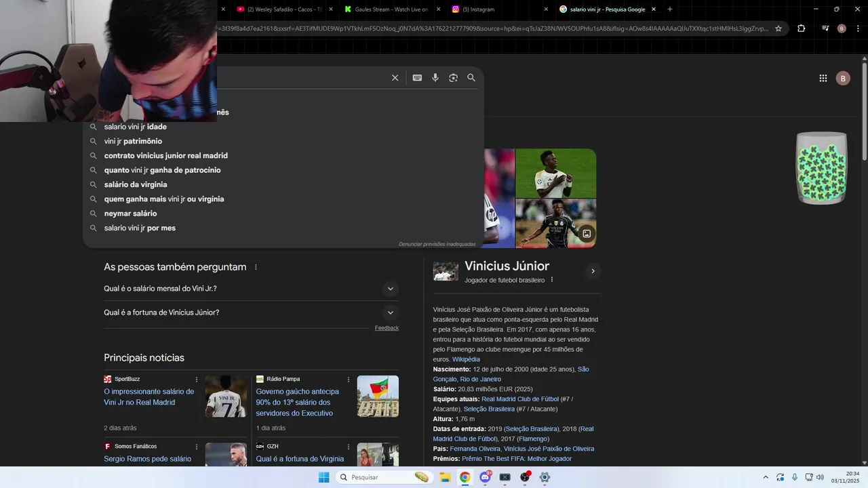Click the Feedback link
Viewport: 868px width, 488px height.
387,328
